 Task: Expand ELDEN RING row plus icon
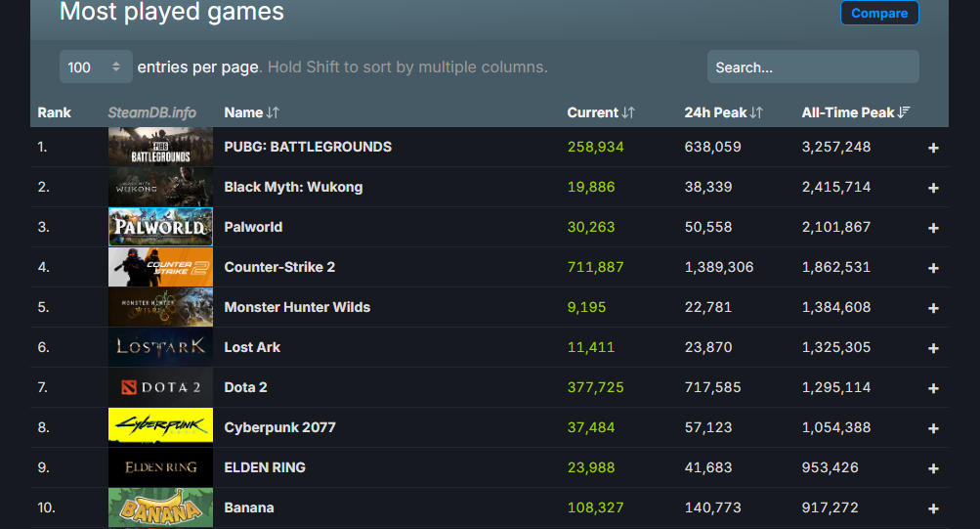[933, 468]
